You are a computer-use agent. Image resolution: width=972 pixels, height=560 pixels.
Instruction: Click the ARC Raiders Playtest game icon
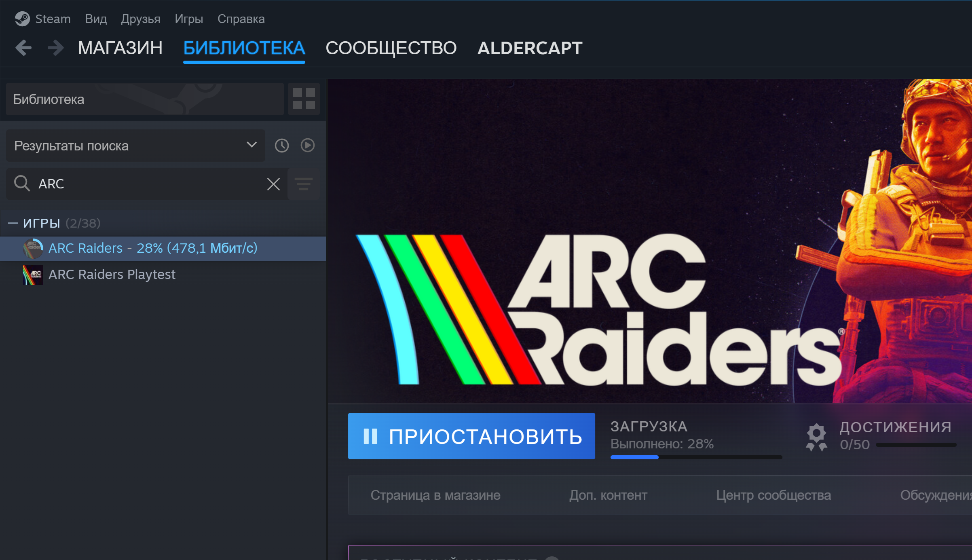(33, 275)
